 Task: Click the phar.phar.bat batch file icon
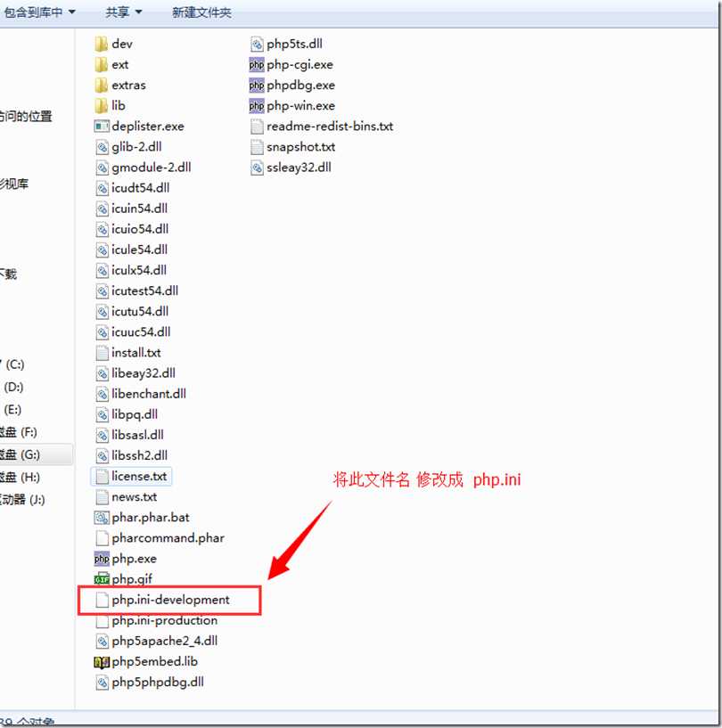102,517
